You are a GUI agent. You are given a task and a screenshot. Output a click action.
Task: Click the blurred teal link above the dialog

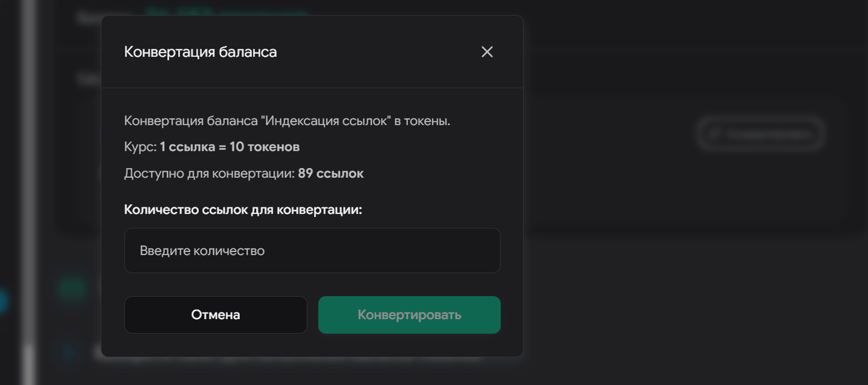(226, 12)
